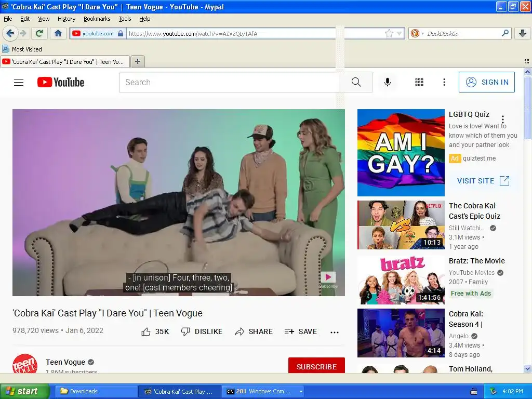Screen dimensions: 532x399
Task: Click the Bratz: The Movie title
Action: click(x=477, y=261)
